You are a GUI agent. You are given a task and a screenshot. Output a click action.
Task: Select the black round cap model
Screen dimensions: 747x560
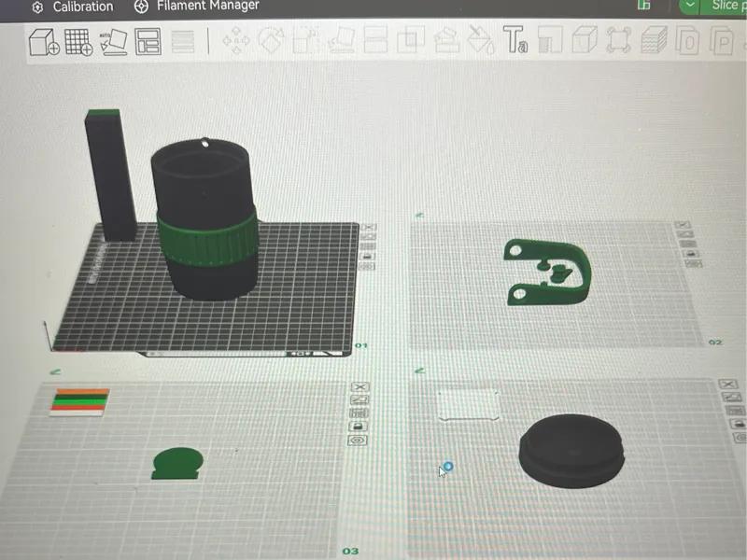point(571,451)
